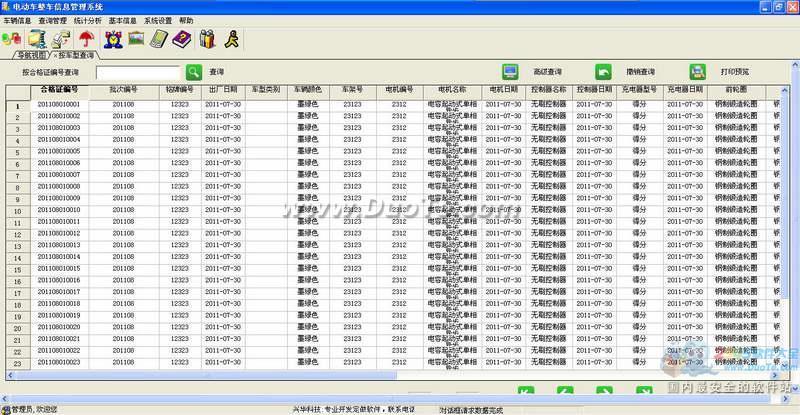This screenshot has height=415, width=800.
Task: Focus the certificate number search field
Action: click(x=138, y=72)
